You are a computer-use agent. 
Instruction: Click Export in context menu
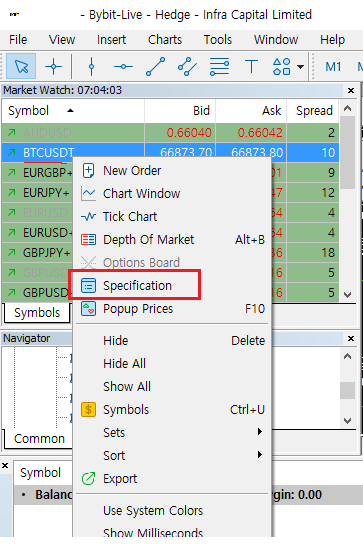(172, 479)
